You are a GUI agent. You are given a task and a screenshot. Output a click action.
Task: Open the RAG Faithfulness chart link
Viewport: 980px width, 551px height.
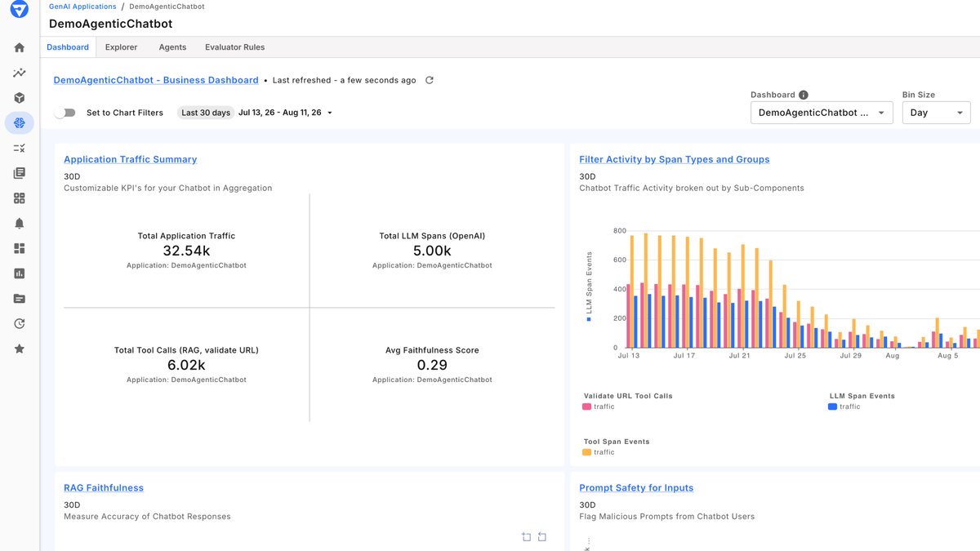104,487
